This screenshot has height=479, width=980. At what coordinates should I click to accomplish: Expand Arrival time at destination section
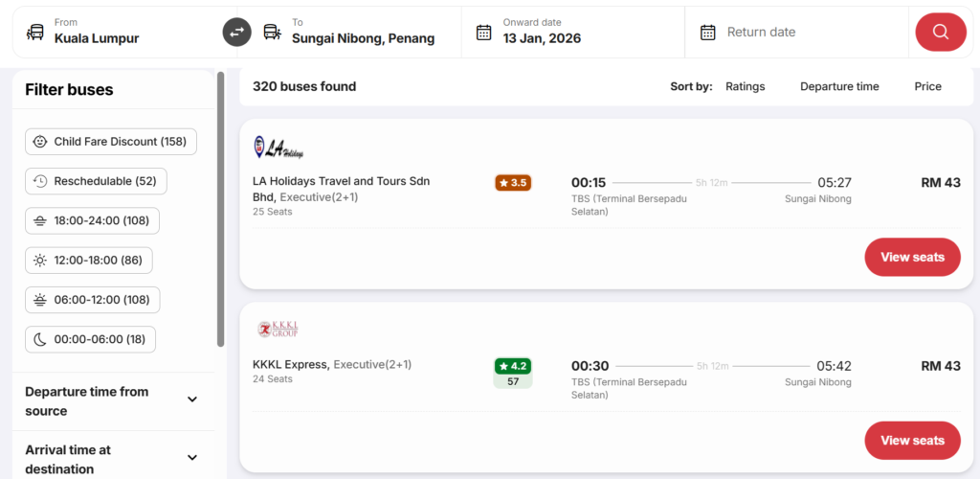(191, 458)
